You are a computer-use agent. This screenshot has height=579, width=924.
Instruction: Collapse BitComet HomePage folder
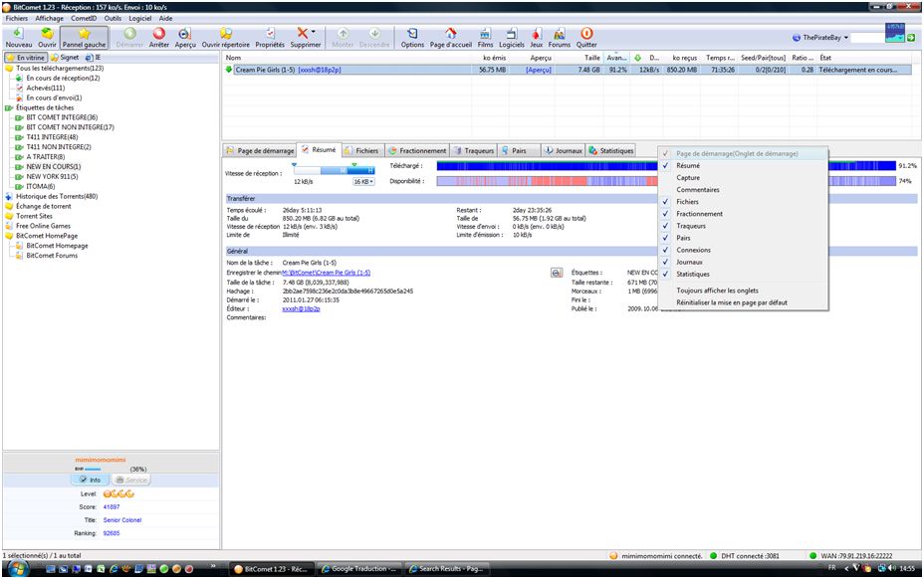(x=9, y=236)
